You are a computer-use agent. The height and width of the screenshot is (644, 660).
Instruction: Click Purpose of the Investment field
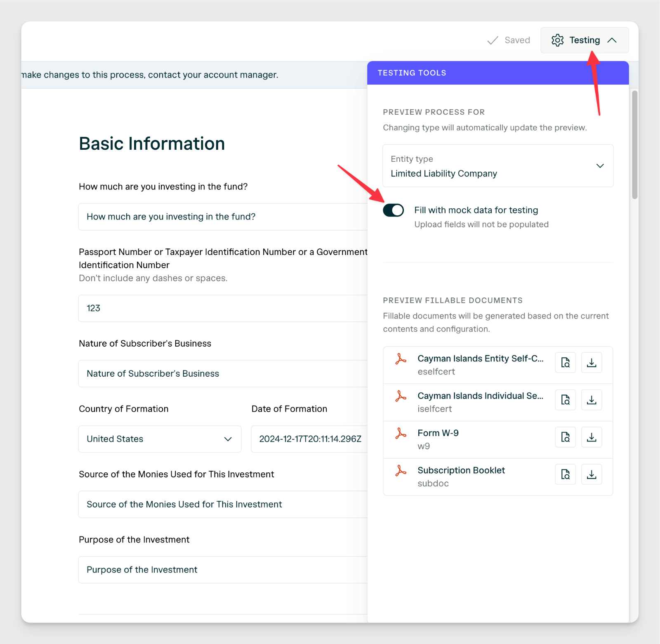(x=223, y=570)
